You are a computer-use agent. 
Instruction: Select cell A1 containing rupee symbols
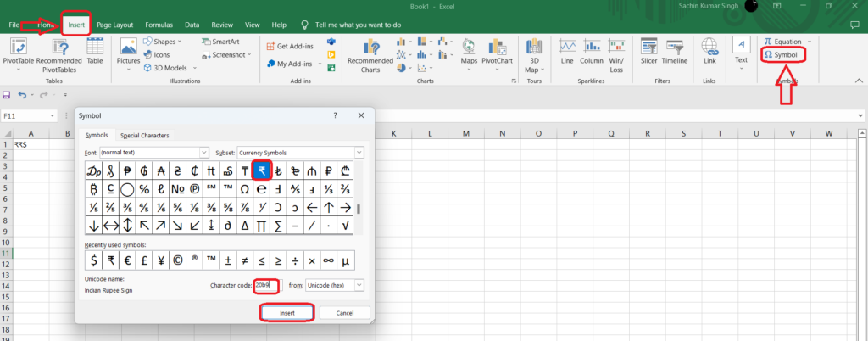(31, 144)
